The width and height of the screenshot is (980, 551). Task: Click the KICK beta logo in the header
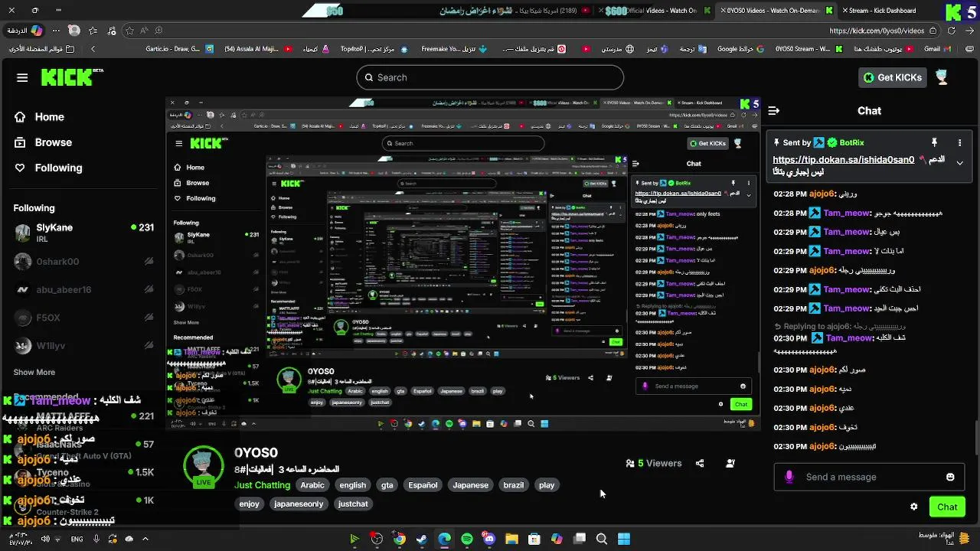tap(72, 77)
